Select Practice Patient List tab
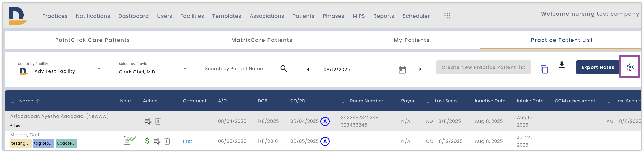The height and width of the screenshot is (153, 644). tap(562, 40)
